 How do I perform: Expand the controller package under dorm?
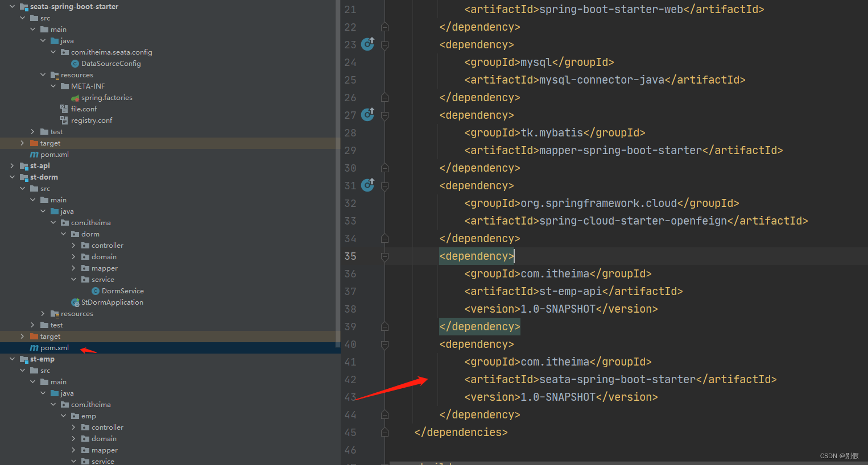click(x=74, y=246)
